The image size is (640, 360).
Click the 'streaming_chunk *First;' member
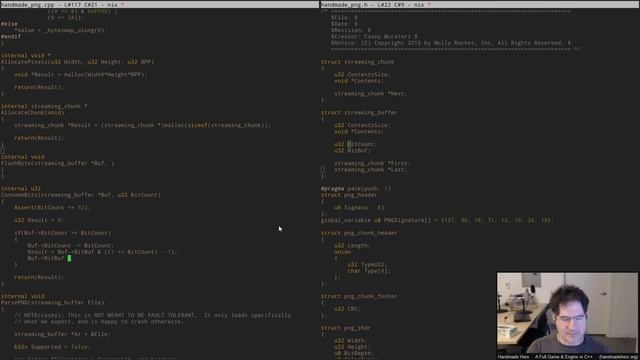[373, 163]
